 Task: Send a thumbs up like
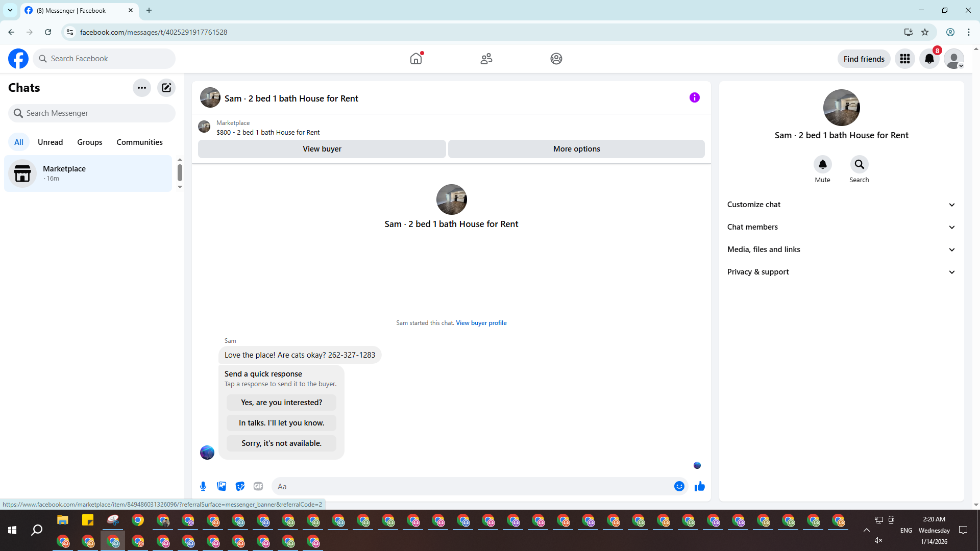pyautogui.click(x=699, y=486)
